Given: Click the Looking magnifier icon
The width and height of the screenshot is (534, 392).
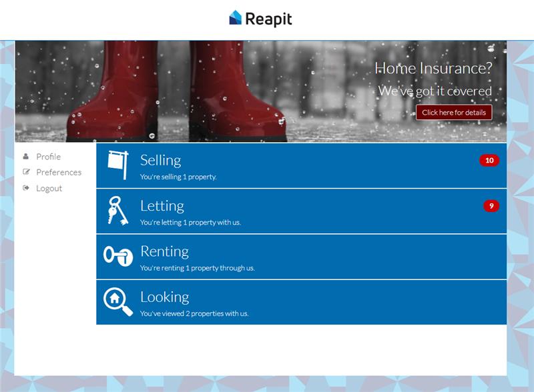Looking at the screenshot, I should click(116, 301).
